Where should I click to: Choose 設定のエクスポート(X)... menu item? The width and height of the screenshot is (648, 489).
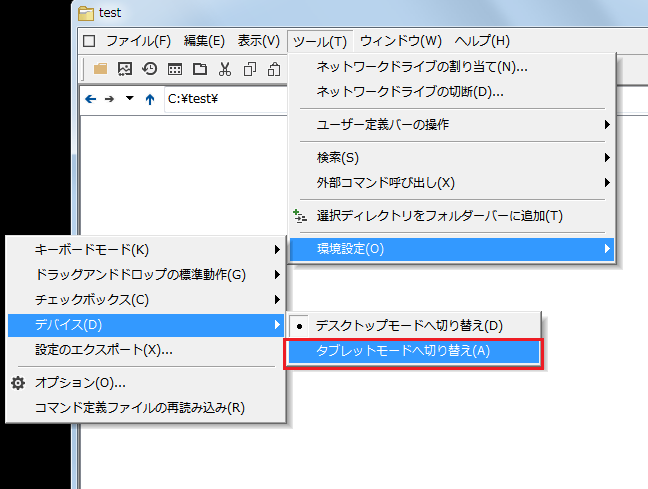[x=104, y=350]
